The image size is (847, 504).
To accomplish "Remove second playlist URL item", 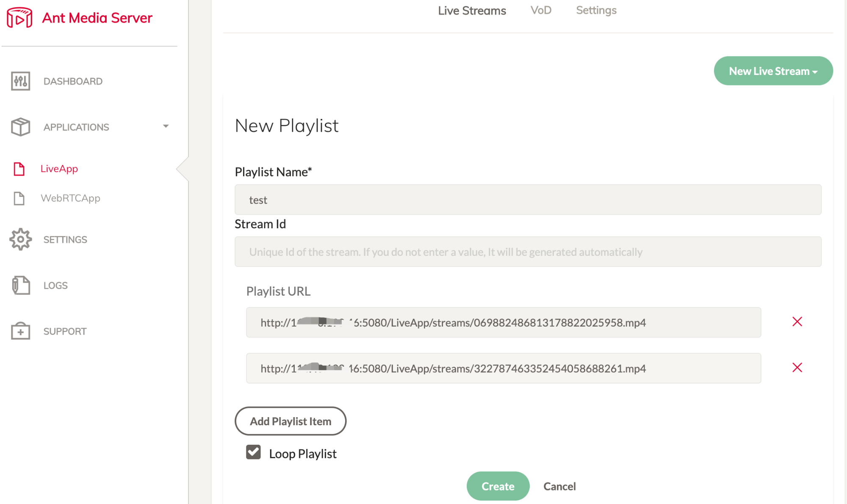I will coord(797,367).
